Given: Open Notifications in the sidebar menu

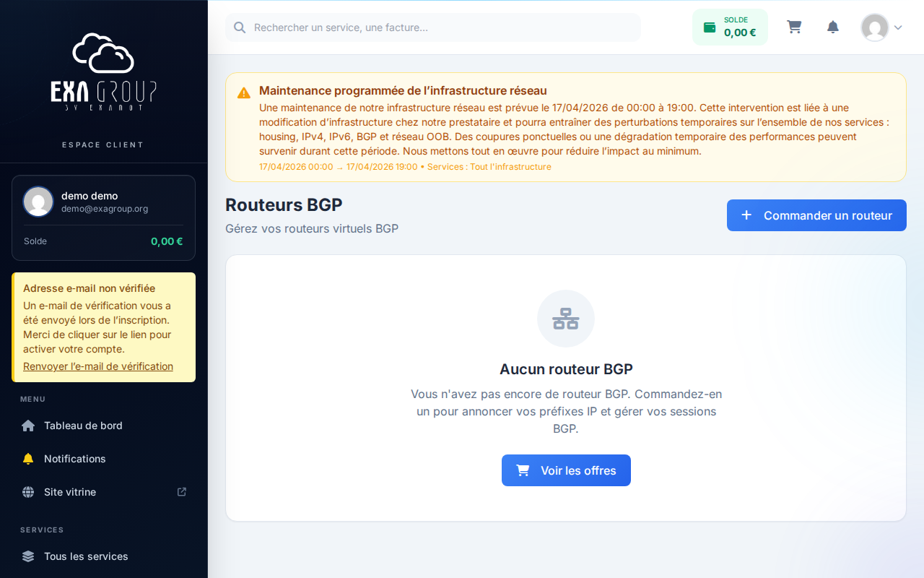Looking at the screenshot, I should [104, 459].
